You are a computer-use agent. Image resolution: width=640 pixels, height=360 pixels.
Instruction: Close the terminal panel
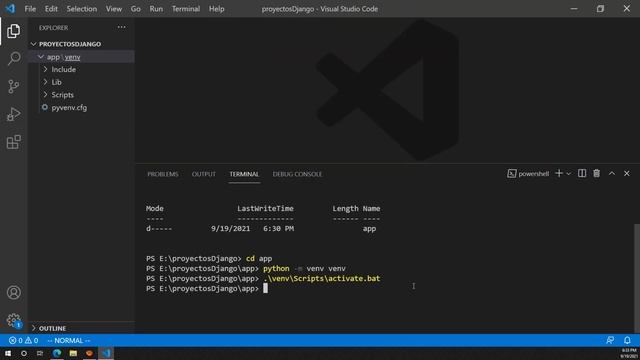coord(627,173)
